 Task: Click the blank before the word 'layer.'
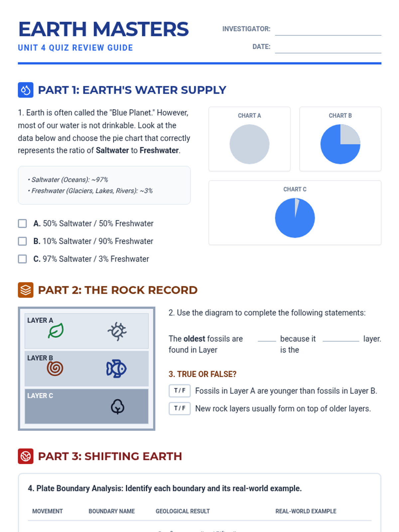341,338
